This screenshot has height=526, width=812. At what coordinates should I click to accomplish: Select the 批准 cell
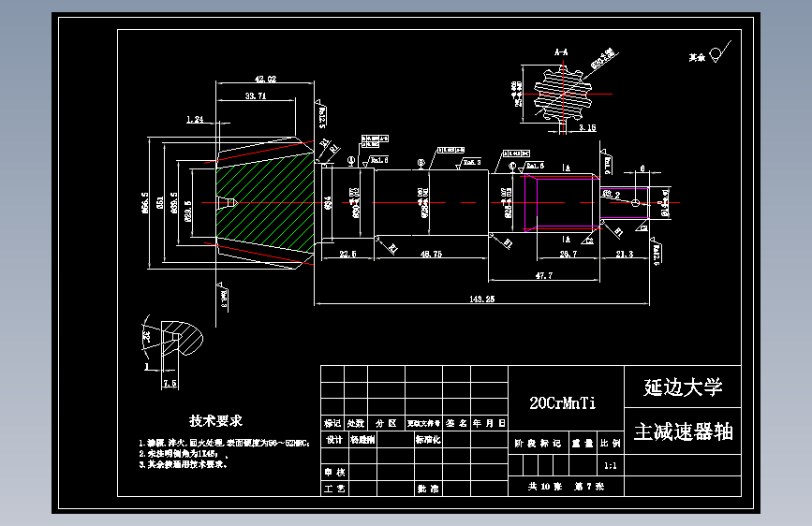point(428,489)
